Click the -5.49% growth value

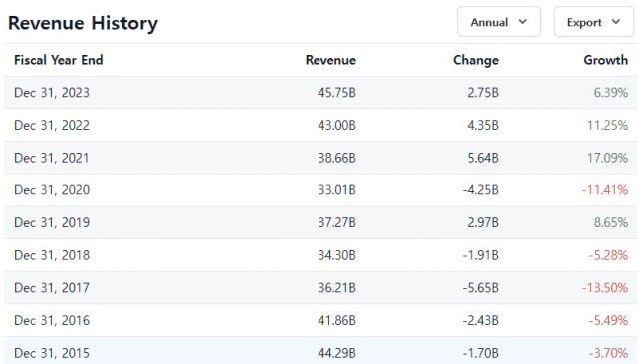pos(608,320)
